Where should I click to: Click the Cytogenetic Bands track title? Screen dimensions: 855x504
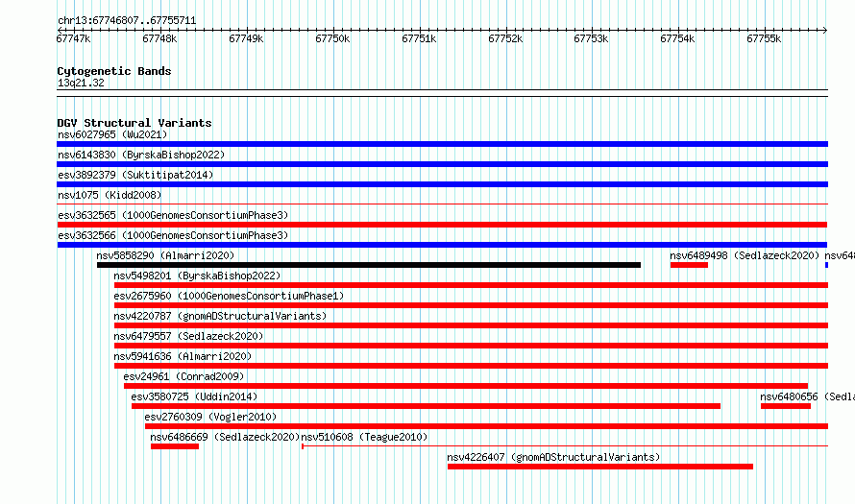pyautogui.click(x=114, y=71)
